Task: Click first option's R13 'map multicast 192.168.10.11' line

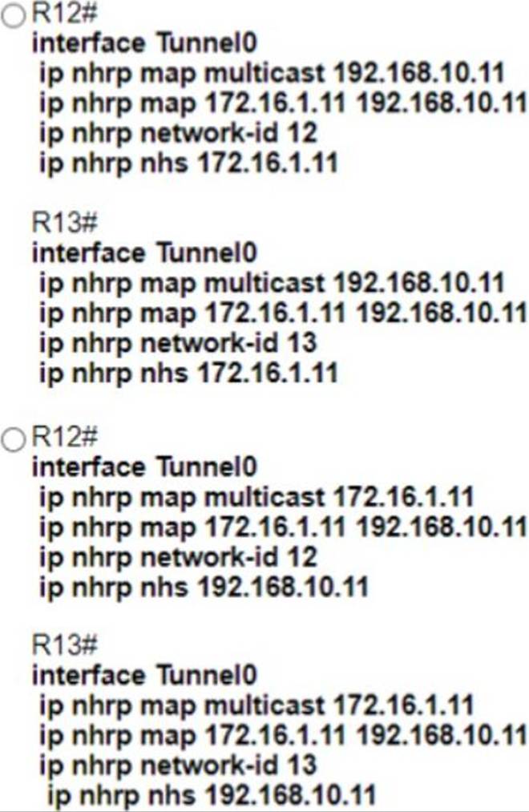Action: click(271, 284)
